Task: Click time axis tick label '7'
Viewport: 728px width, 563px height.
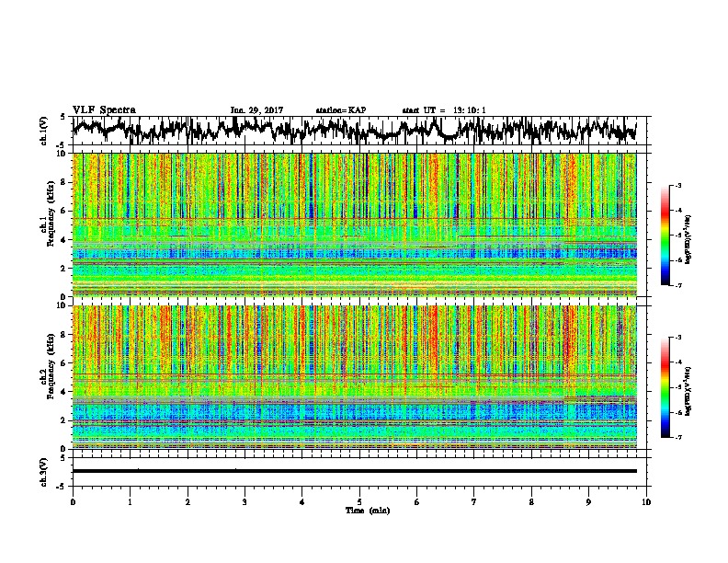Action: click(x=474, y=502)
